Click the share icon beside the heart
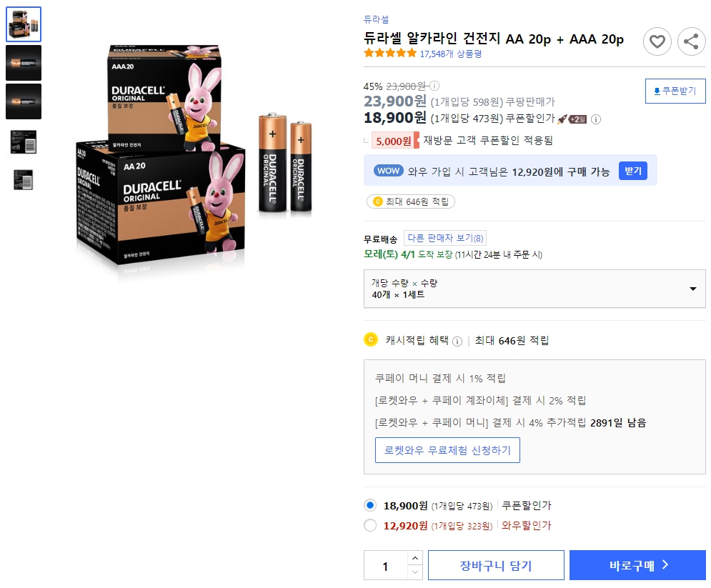This screenshot has width=711, height=588. [691, 41]
